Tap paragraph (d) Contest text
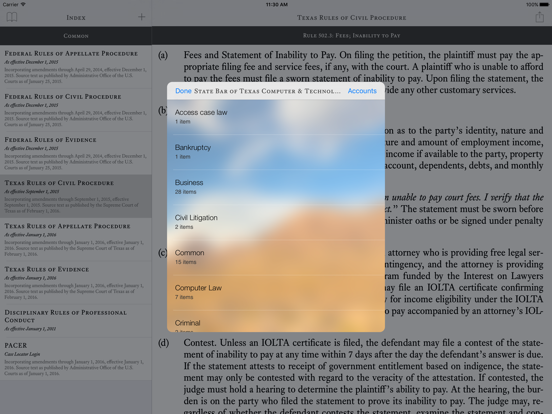The height and width of the screenshot is (414, 552). 363,377
